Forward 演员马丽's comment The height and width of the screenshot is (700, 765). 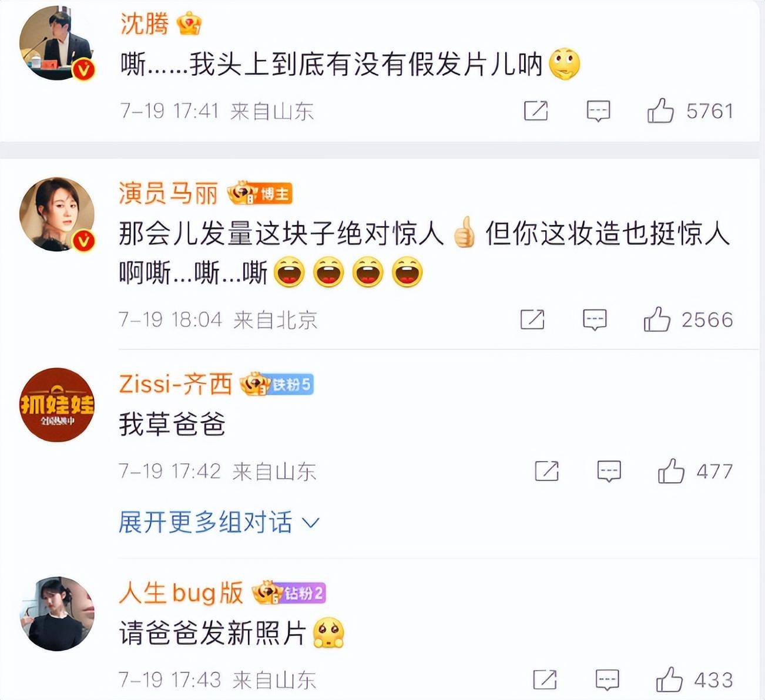click(532, 319)
